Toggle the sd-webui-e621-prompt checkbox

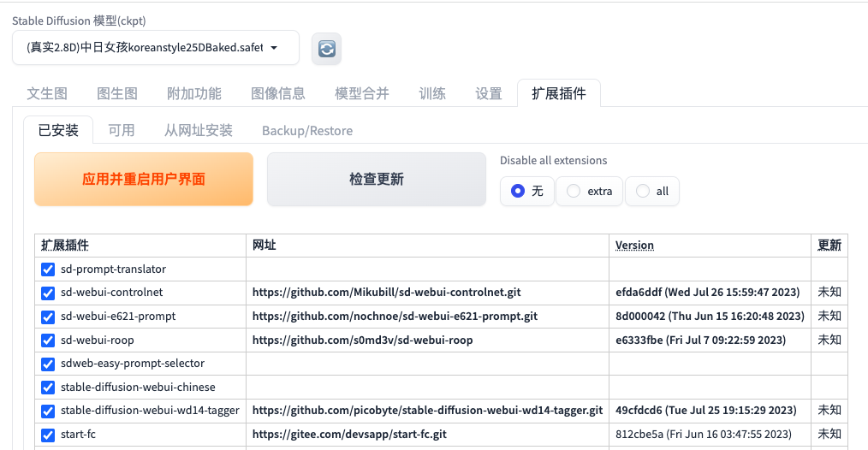pos(48,317)
